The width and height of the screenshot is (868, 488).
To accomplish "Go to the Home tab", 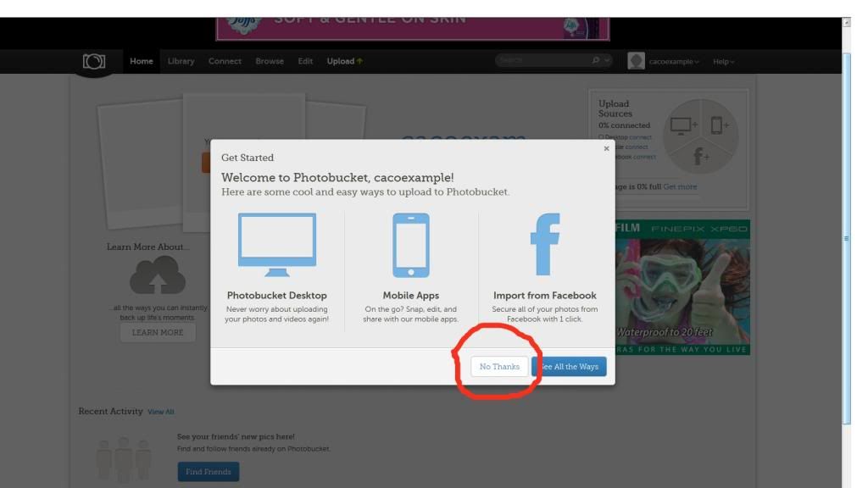I will coord(142,61).
